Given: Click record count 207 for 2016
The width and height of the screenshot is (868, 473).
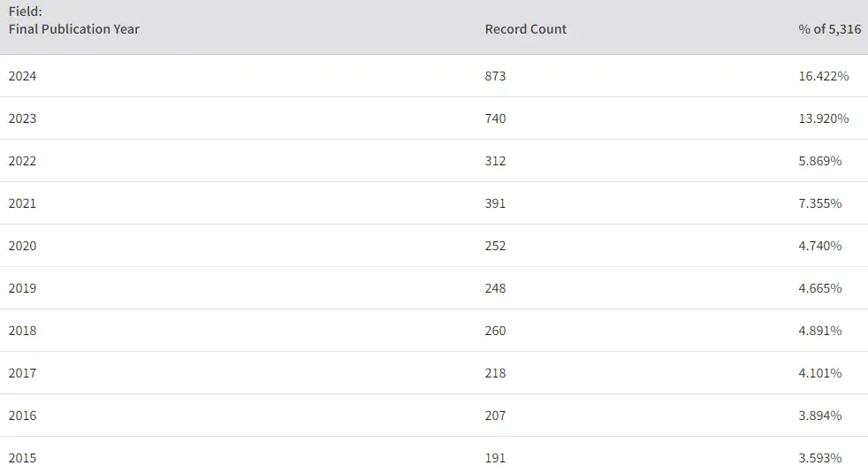Looking at the screenshot, I should (495, 416).
